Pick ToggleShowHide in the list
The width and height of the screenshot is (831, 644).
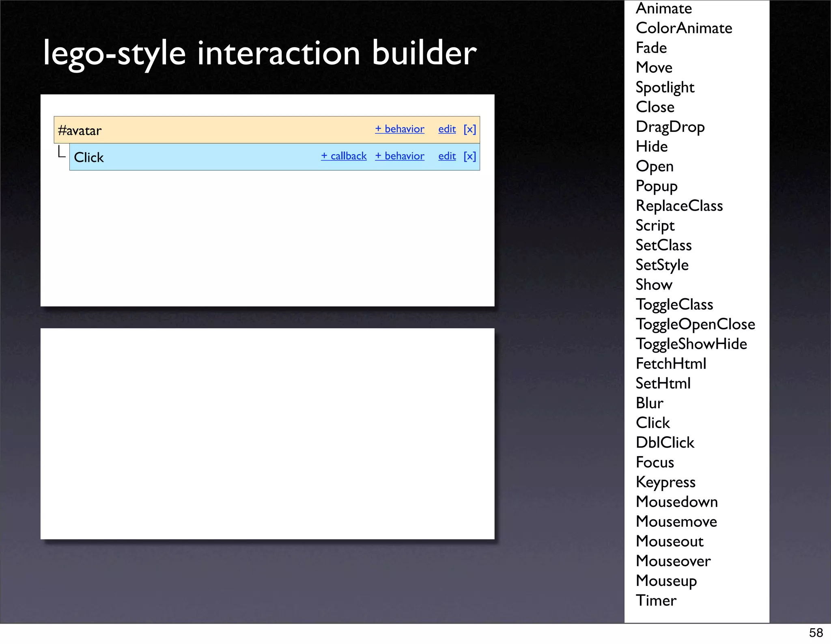(x=691, y=344)
